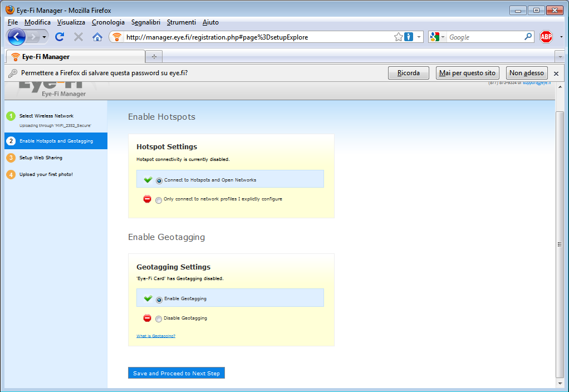Image resolution: width=569 pixels, height=392 pixels.
Task: Select the Eye-Fi Manager tab
Action: tap(76, 57)
